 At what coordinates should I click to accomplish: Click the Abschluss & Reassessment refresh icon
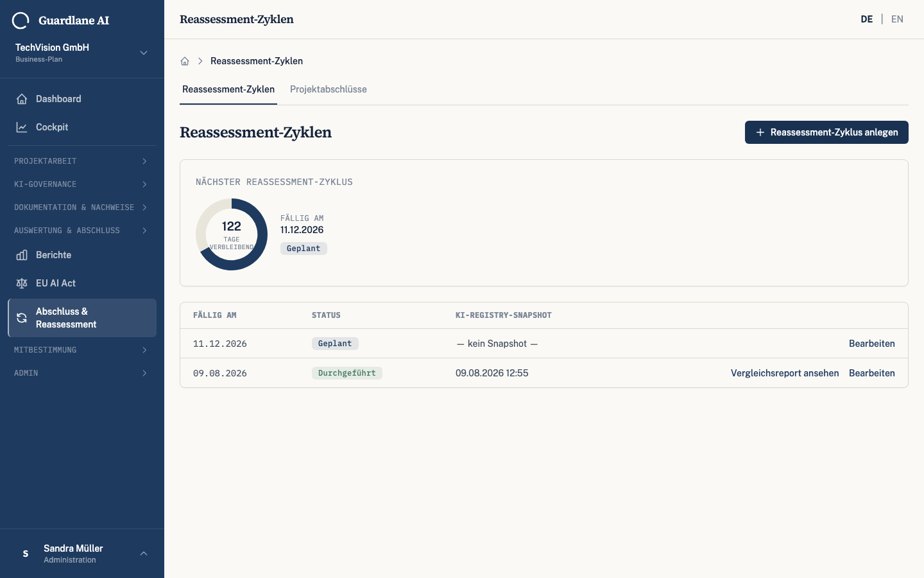tap(22, 318)
